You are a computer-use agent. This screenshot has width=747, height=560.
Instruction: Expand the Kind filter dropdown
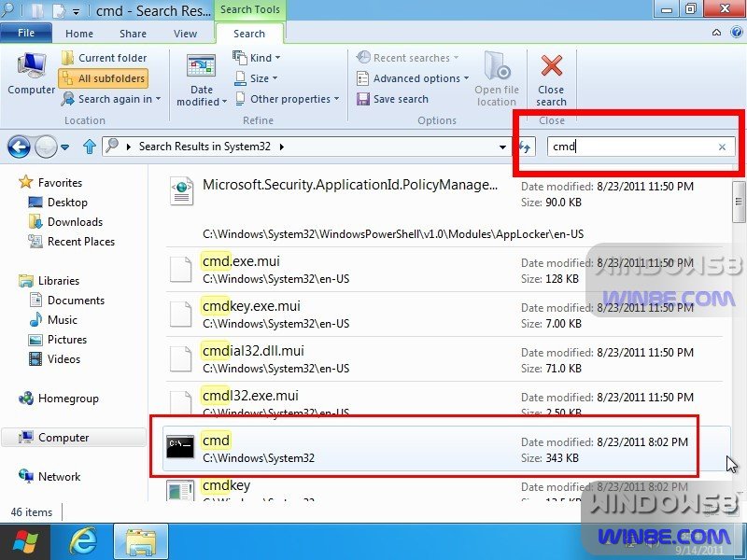point(256,58)
